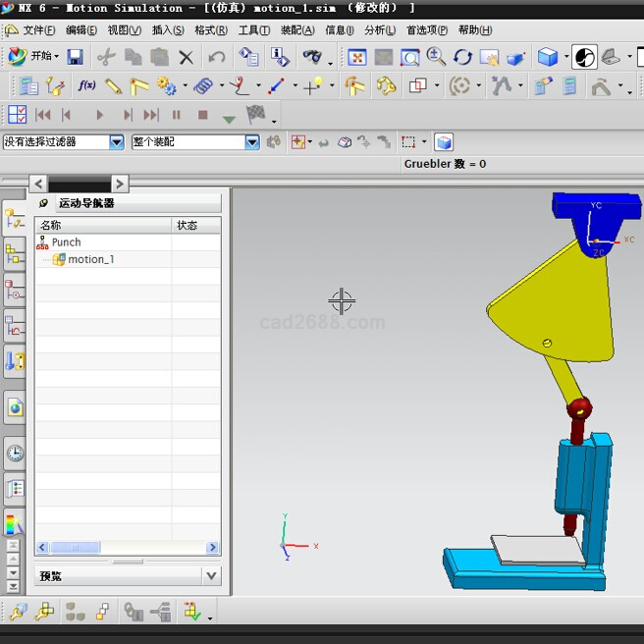The image size is (644, 644).
Task: Click the Delete X icon
Action: [x=186, y=57]
